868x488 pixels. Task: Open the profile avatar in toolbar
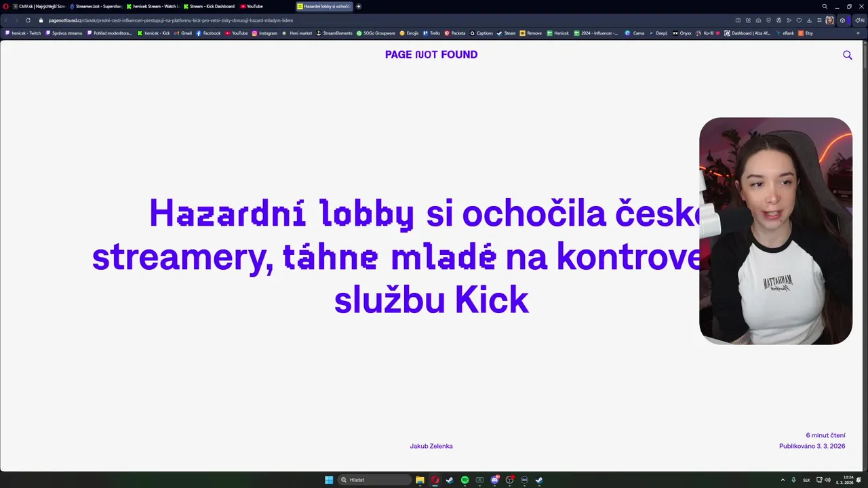click(829, 20)
